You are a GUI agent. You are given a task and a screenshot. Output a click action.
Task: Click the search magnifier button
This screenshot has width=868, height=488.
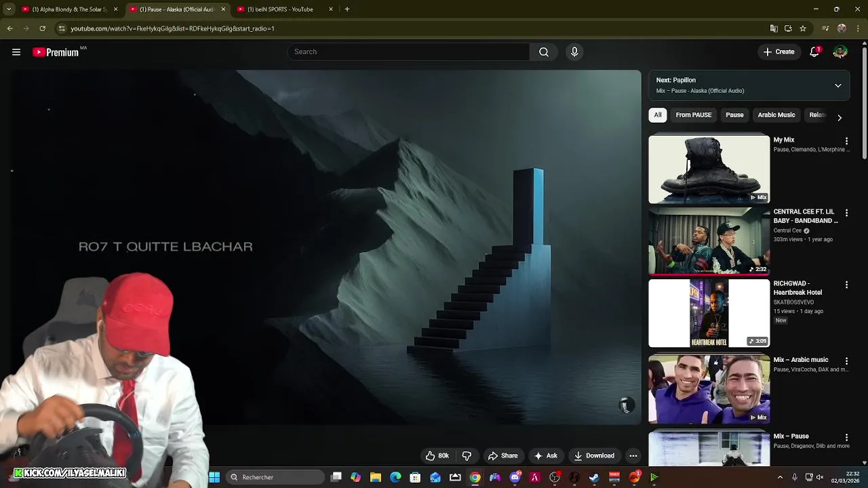(x=544, y=52)
